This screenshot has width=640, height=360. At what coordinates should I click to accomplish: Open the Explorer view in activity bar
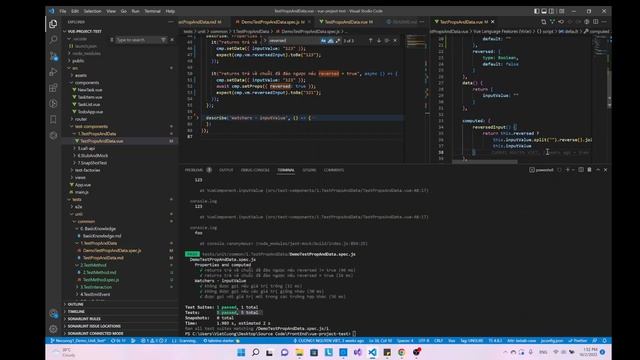[x=53, y=24]
